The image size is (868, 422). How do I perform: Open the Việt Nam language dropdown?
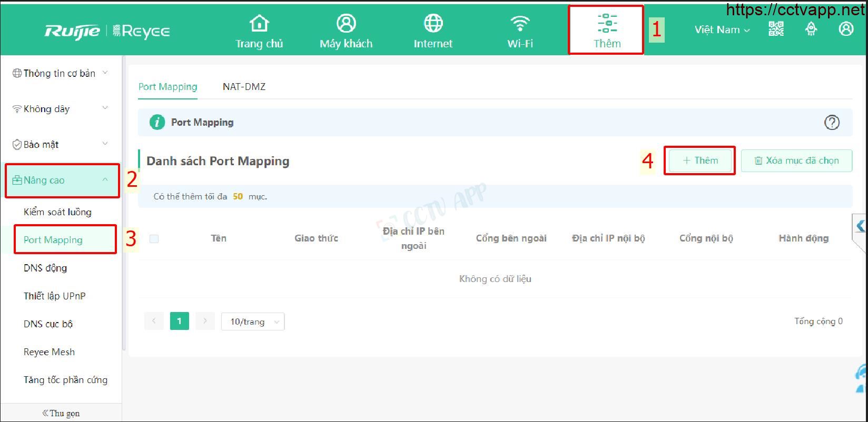(722, 30)
